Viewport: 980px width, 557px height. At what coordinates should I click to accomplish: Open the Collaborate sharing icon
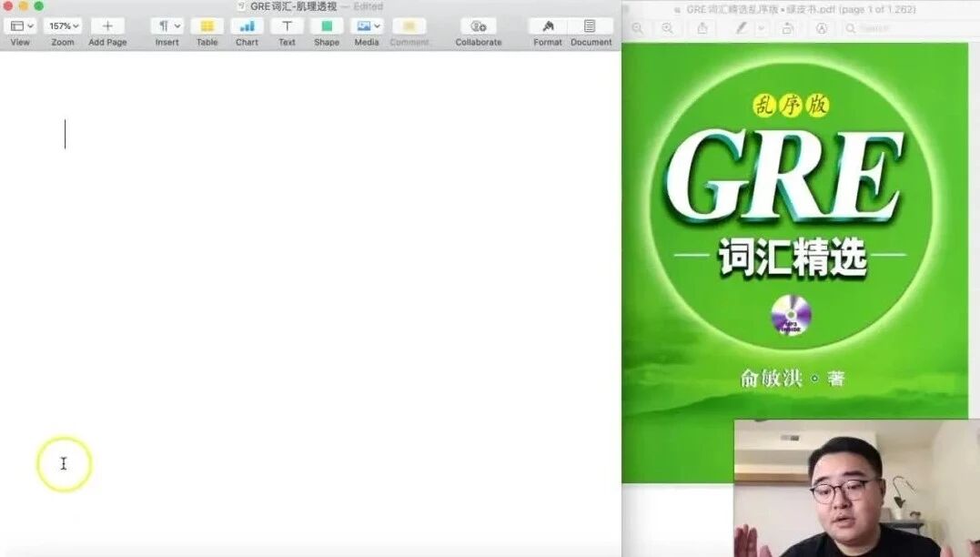(478, 26)
